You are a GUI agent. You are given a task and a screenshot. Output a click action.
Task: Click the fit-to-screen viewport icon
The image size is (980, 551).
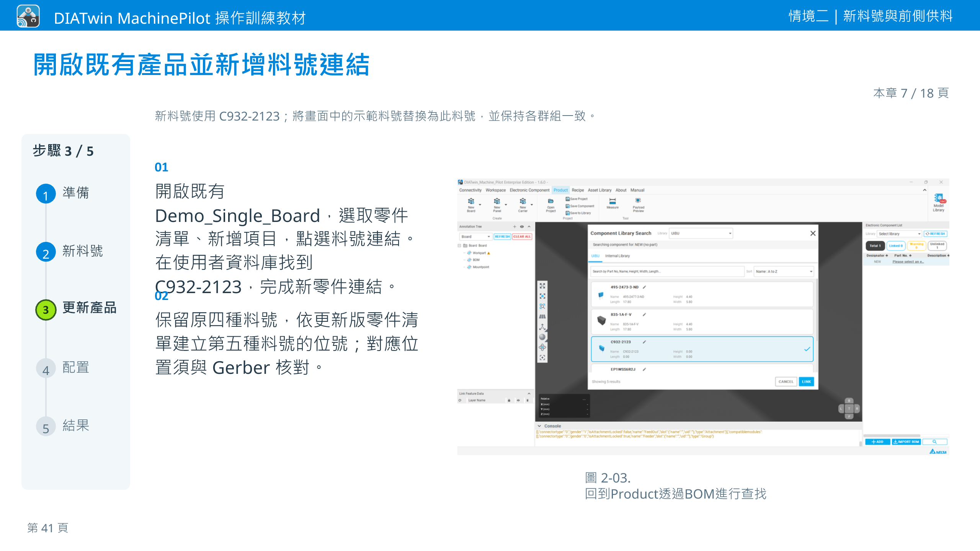click(542, 286)
